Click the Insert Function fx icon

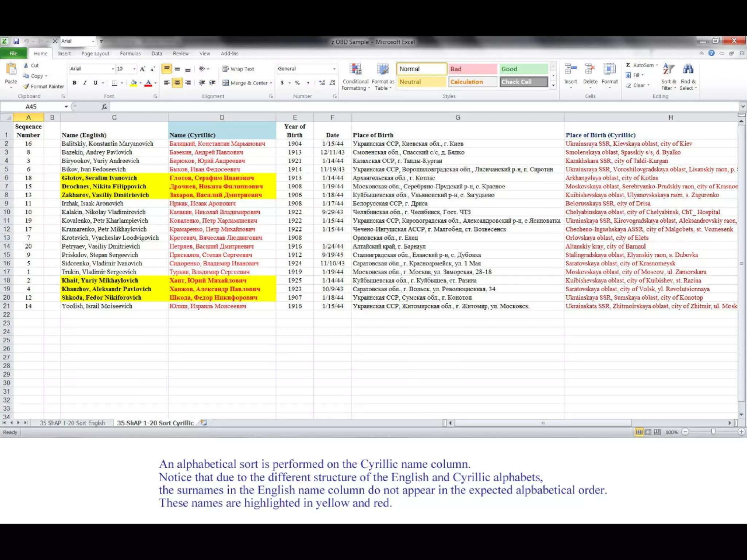click(104, 106)
